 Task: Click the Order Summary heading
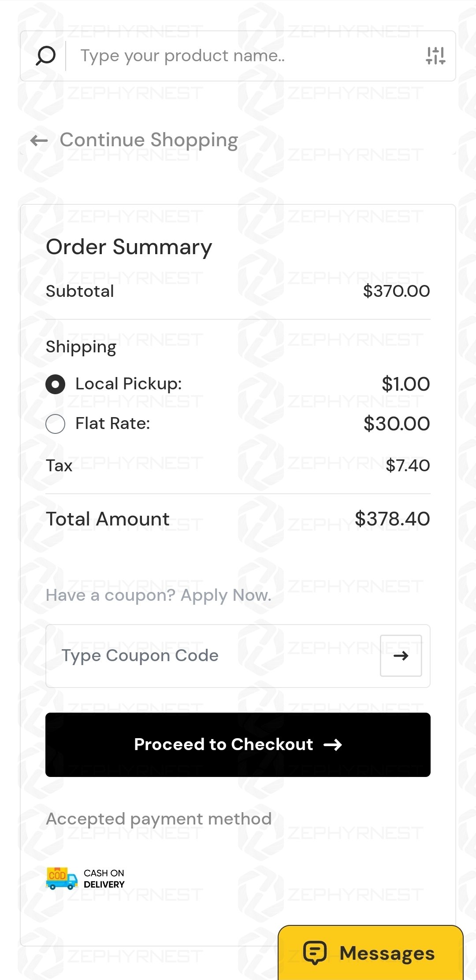(129, 247)
